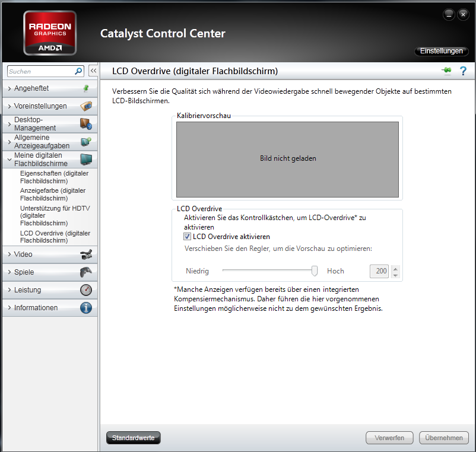Click the Video camcorder icon

click(x=86, y=254)
